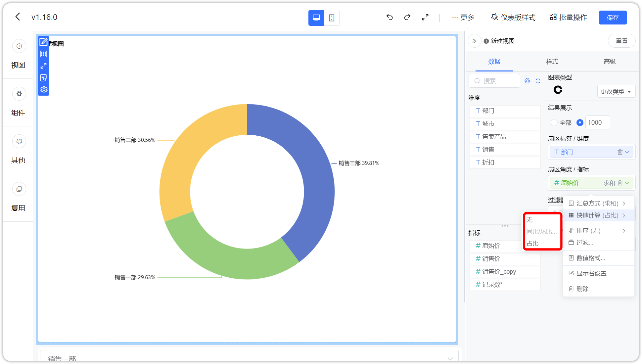Select 占比 quick calculation option

click(x=542, y=244)
